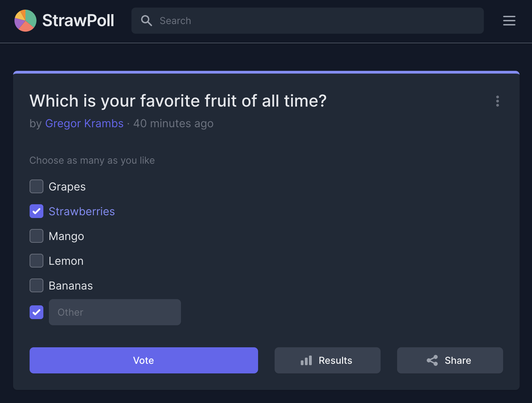Select the Bananas checkbox

coord(36,285)
